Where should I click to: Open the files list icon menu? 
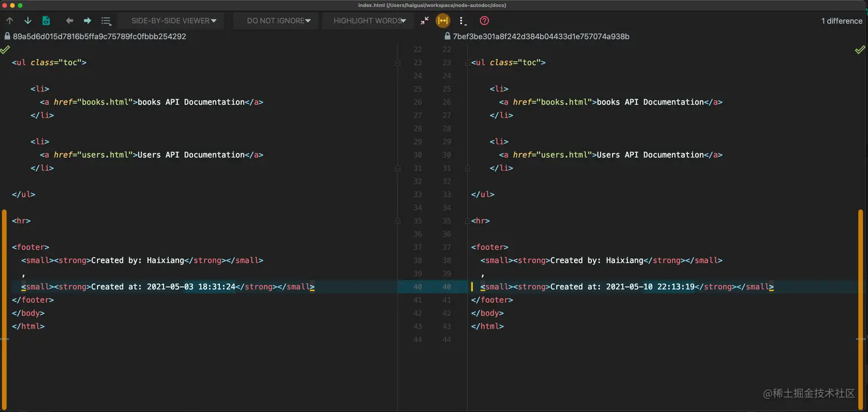point(106,21)
